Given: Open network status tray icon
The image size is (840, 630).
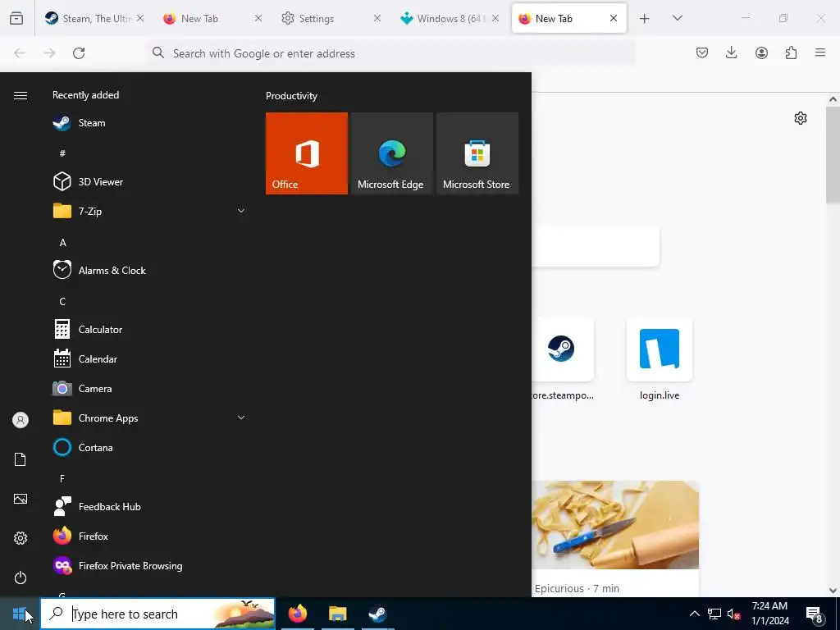Looking at the screenshot, I should (714, 614).
